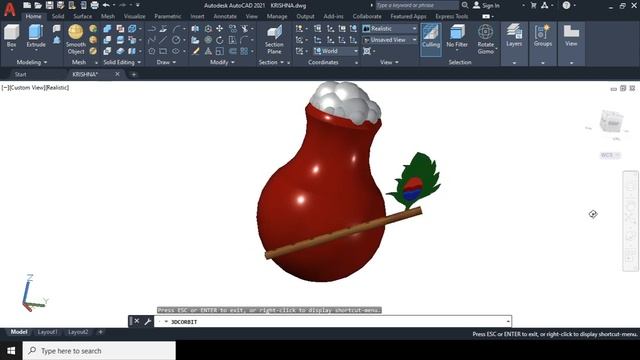Open the command line customize wrench icon
Viewport: 640px width, 360px height.
147,322
